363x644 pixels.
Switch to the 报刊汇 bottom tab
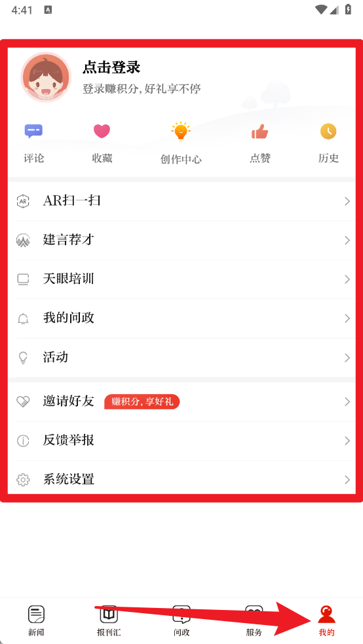pyautogui.click(x=109, y=620)
